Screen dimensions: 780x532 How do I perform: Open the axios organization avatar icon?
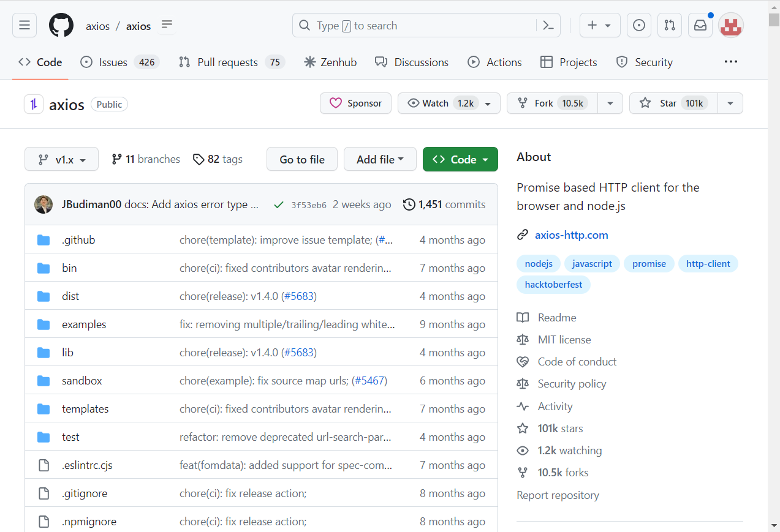click(x=34, y=104)
